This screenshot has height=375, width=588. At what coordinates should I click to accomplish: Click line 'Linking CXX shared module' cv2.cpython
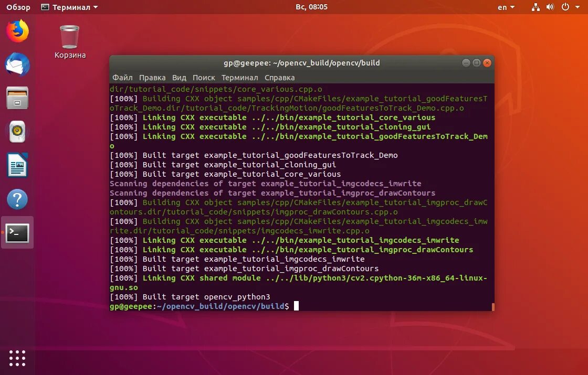click(x=298, y=283)
